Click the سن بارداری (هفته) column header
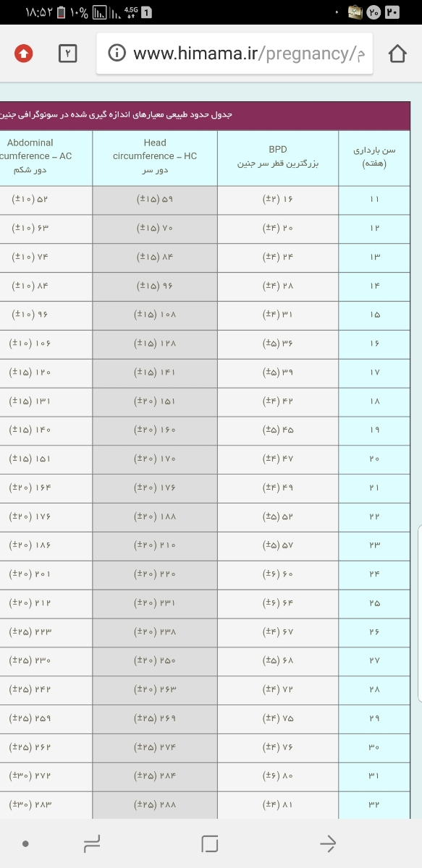 (x=374, y=157)
